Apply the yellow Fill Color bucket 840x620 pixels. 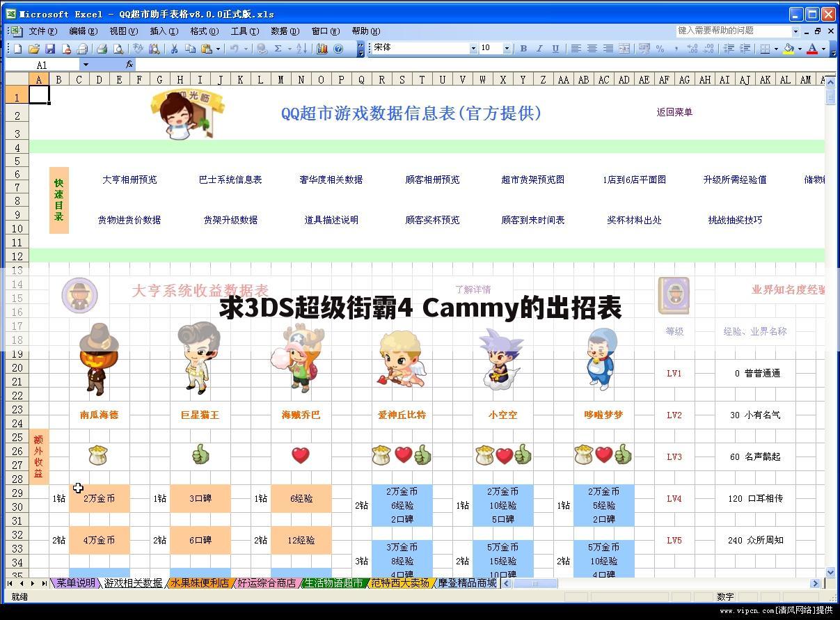coord(789,49)
